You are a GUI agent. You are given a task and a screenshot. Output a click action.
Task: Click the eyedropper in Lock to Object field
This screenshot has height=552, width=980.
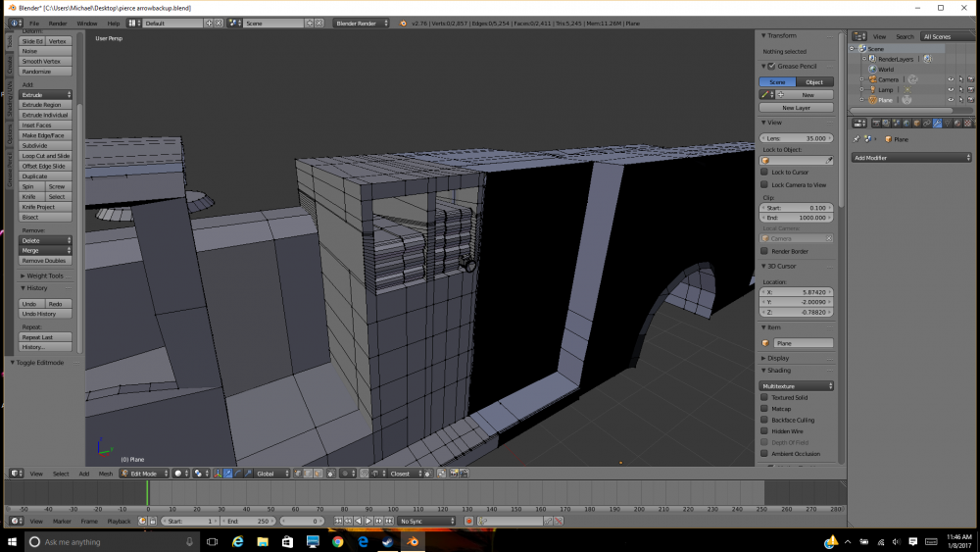click(x=829, y=160)
